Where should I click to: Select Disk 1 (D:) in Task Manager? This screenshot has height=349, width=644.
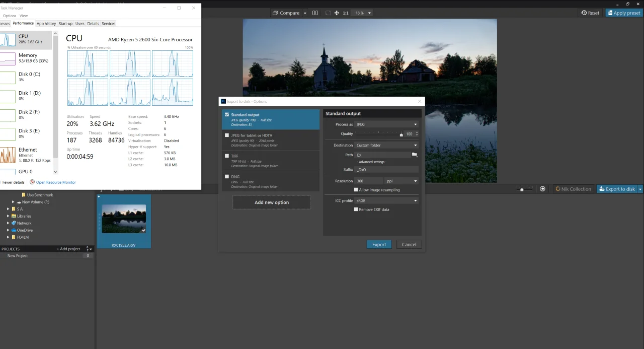(x=26, y=96)
